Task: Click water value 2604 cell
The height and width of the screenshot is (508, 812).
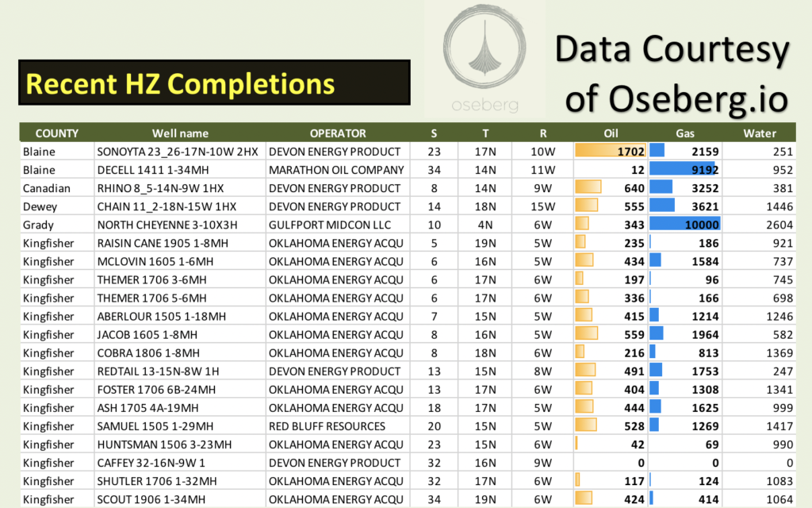Action: click(759, 225)
